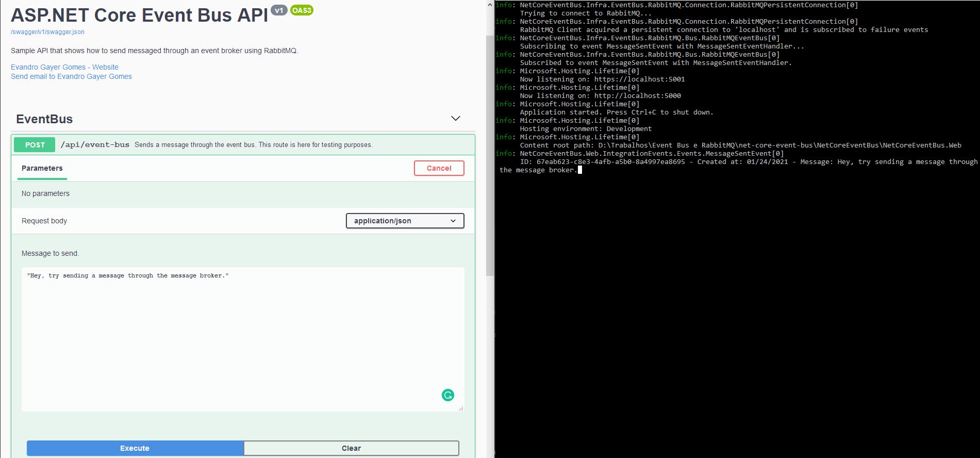Screen dimensions: 980x458
Task: Click the OAS3 badge
Action: 302,10
